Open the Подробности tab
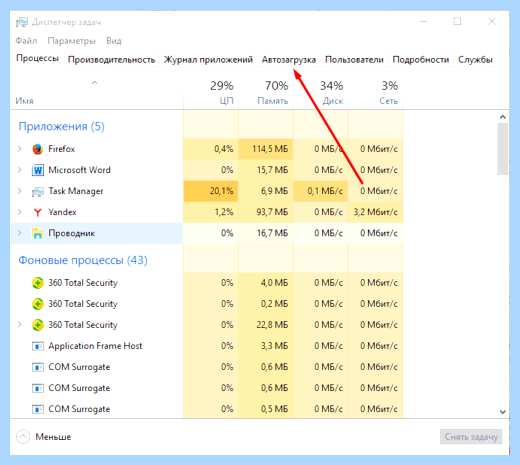This screenshot has height=465, width=520. 421,60
